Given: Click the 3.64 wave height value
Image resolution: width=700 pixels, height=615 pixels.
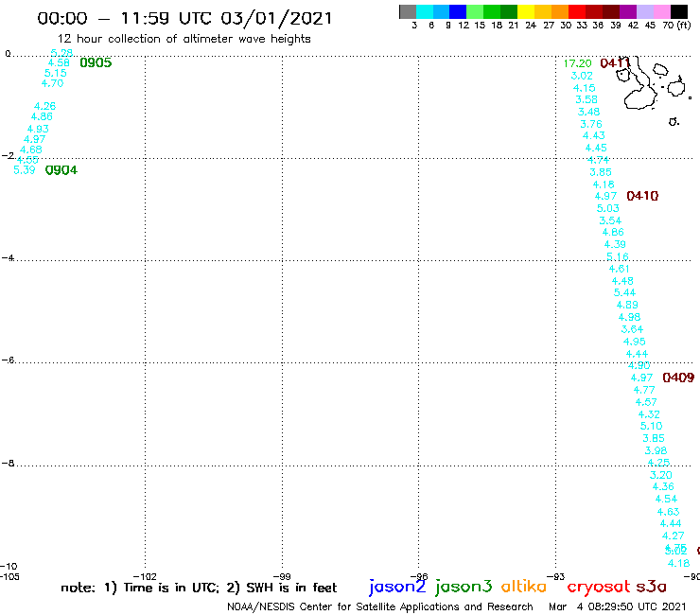Looking at the screenshot, I should (x=632, y=329).
